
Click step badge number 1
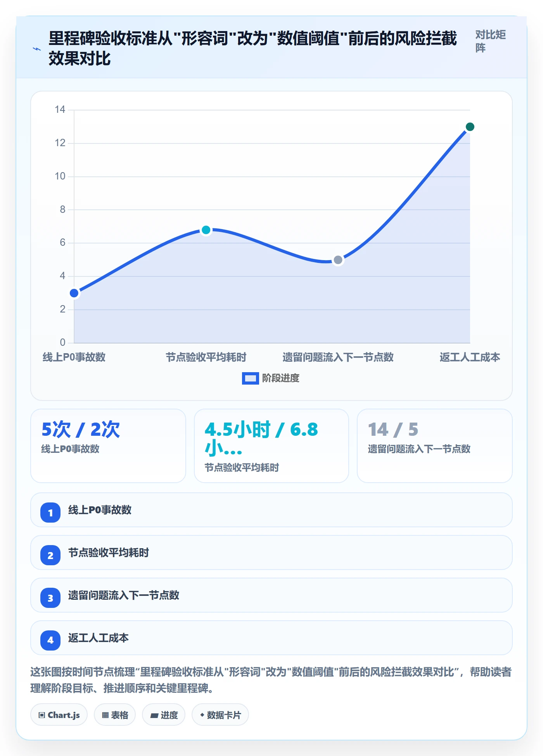coord(50,513)
